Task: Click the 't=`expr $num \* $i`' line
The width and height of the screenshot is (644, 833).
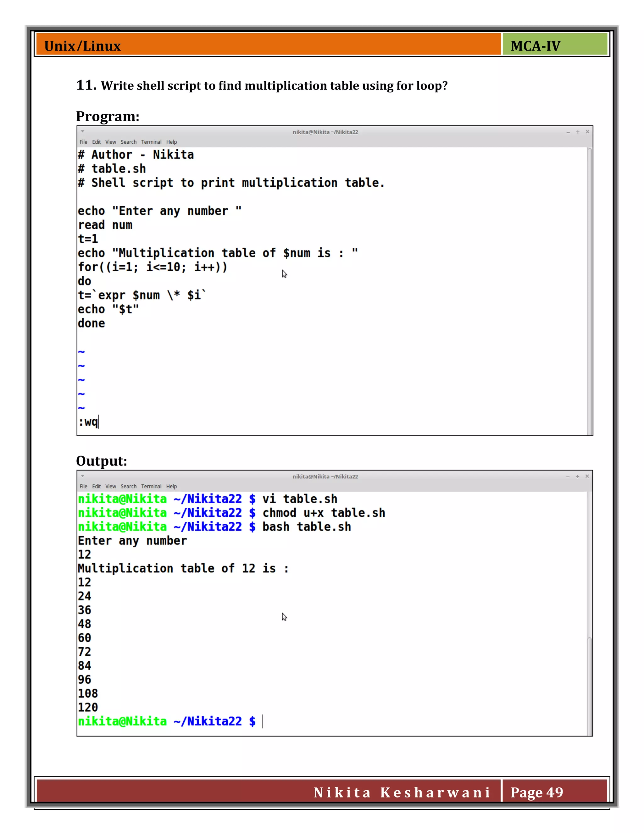Action: click(142, 295)
